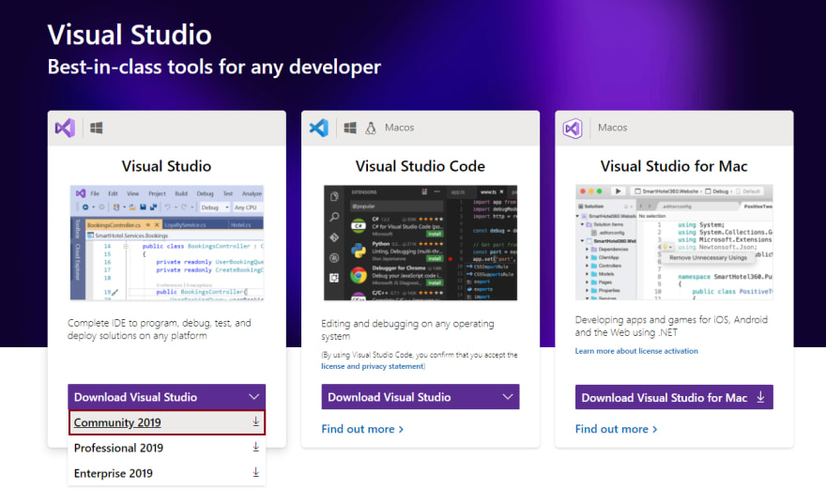Click the download arrow beside Community 2019

pyautogui.click(x=255, y=421)
